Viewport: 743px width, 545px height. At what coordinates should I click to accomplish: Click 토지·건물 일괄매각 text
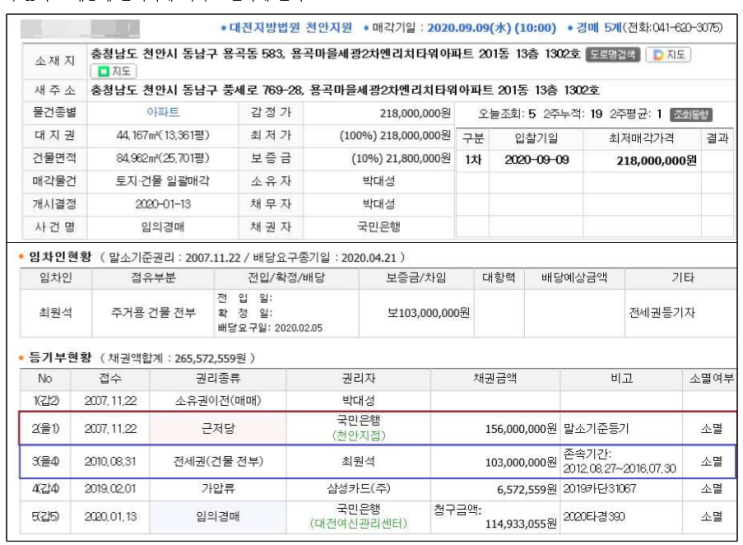[163, 181]
